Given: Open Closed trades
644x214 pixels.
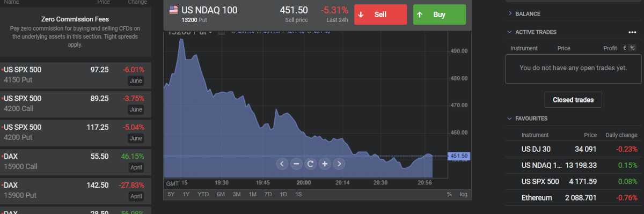Looking at the screenshot, I should tap(573, 100).
